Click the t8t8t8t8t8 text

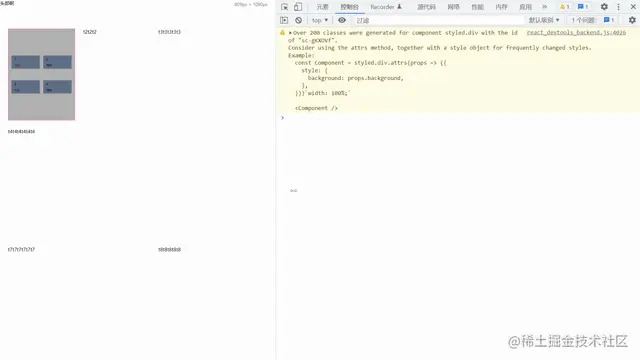point(169,249)
